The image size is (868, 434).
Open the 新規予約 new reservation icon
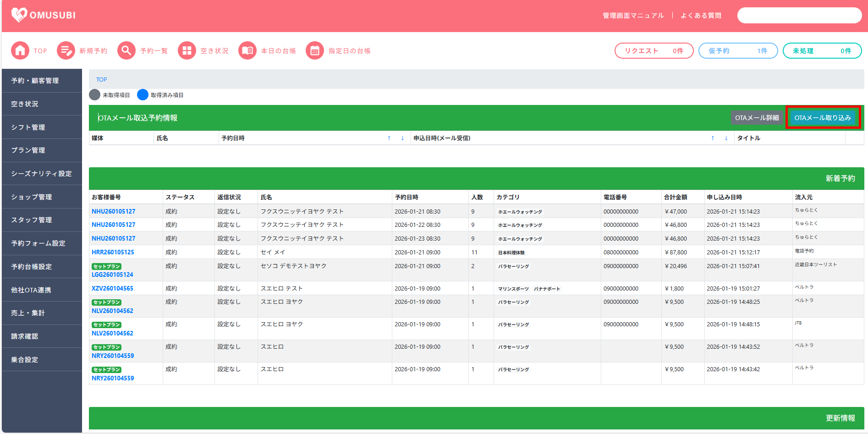click(66, 50)
